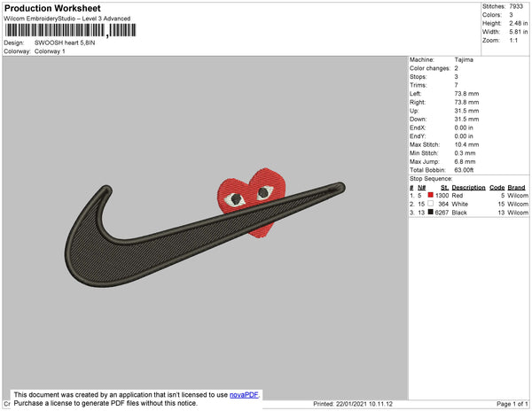Click the height value '2.48 in'
Image resolution: width=532 pixels, height=411 pixels.
coord(518,23)
